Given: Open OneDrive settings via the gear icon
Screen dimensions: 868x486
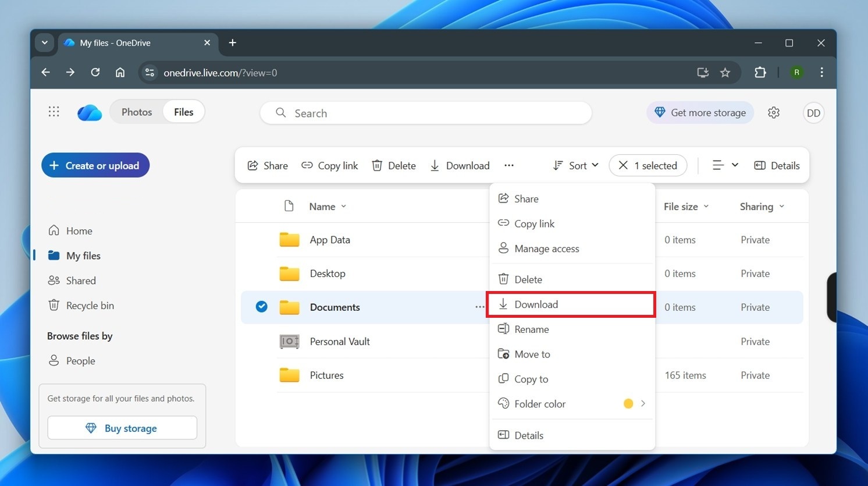Looking at the screenshot, I should [774, 112].
